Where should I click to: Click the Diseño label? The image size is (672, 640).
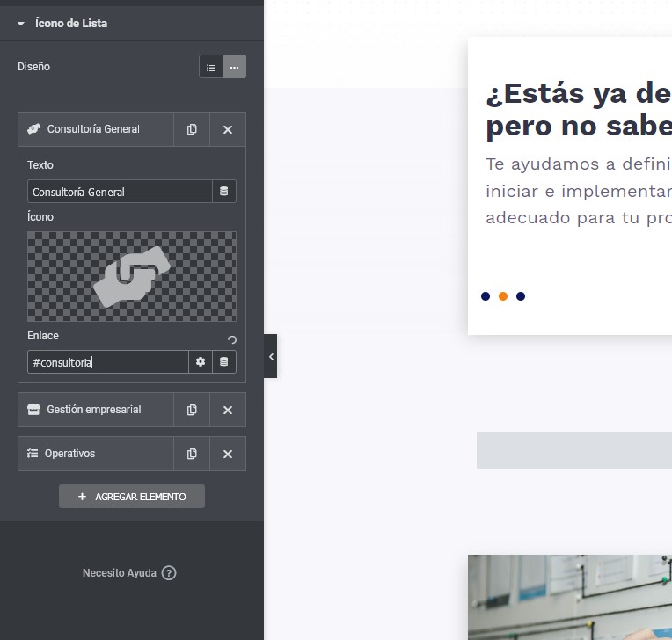tap(33, 67)
